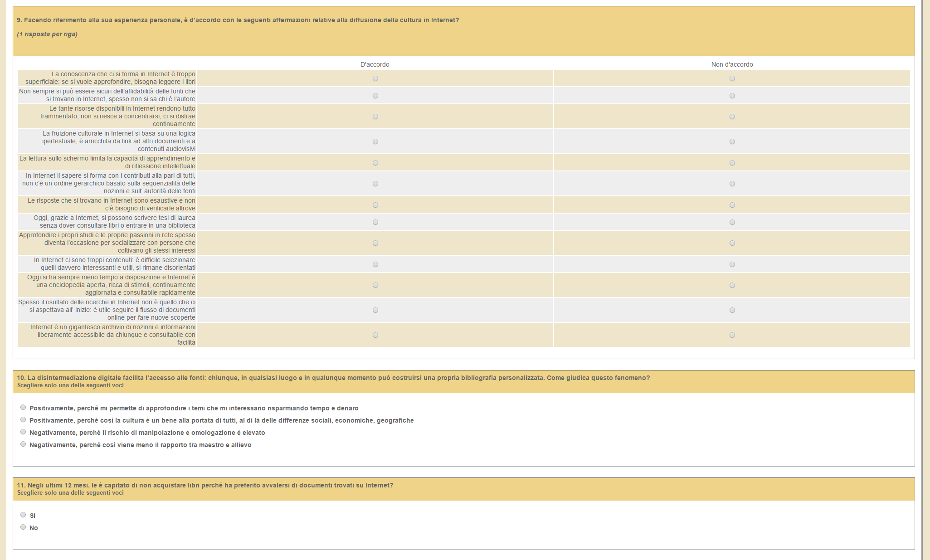This screenshot has width=930, height=560.
Task: Select D'accordo for 'enciclopedia aperta' statement
Action: coord(375,285)
